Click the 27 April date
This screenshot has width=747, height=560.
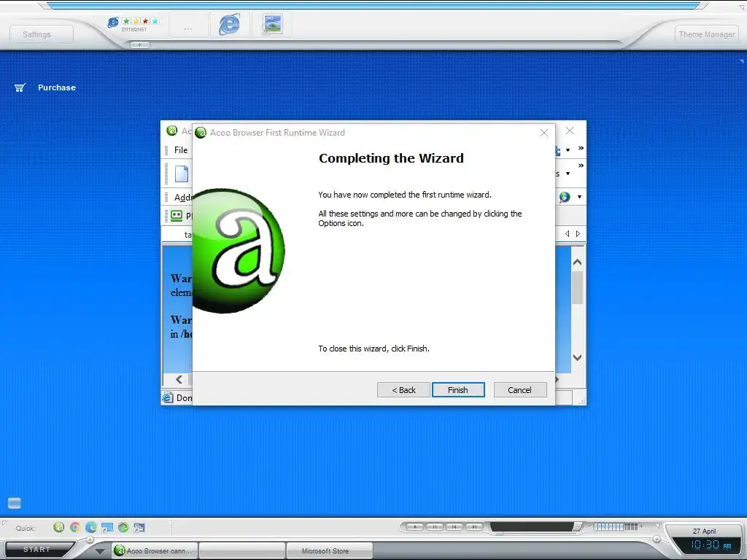[704, 531]
